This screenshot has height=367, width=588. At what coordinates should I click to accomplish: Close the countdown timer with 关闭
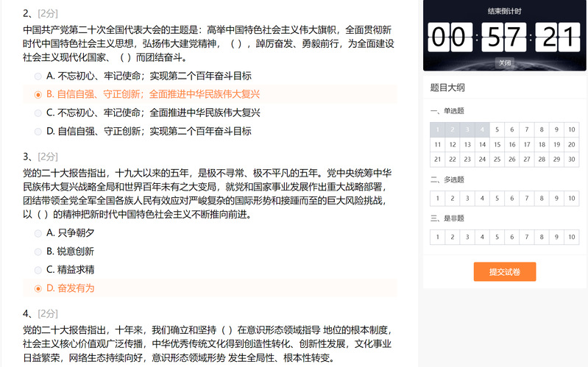click(x=505, y=63)
